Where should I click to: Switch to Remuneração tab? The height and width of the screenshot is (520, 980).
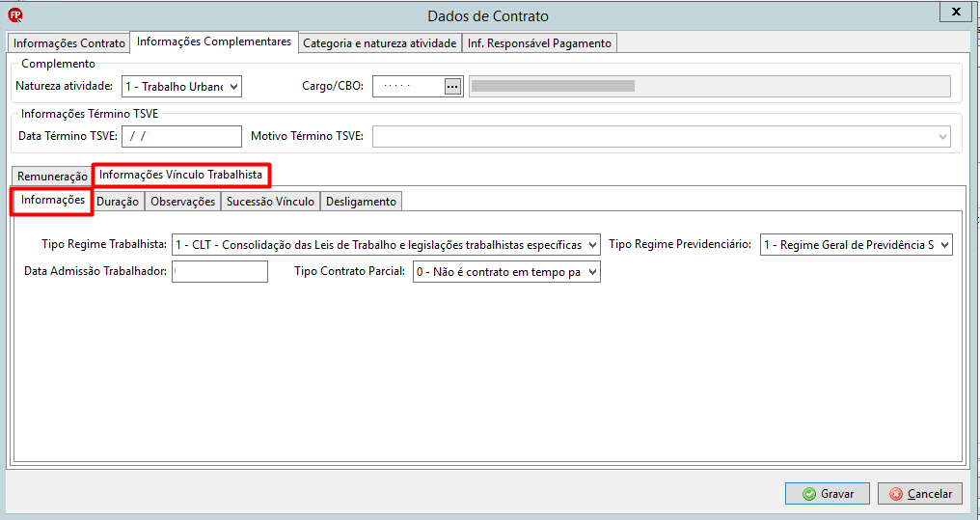(52, 177)
